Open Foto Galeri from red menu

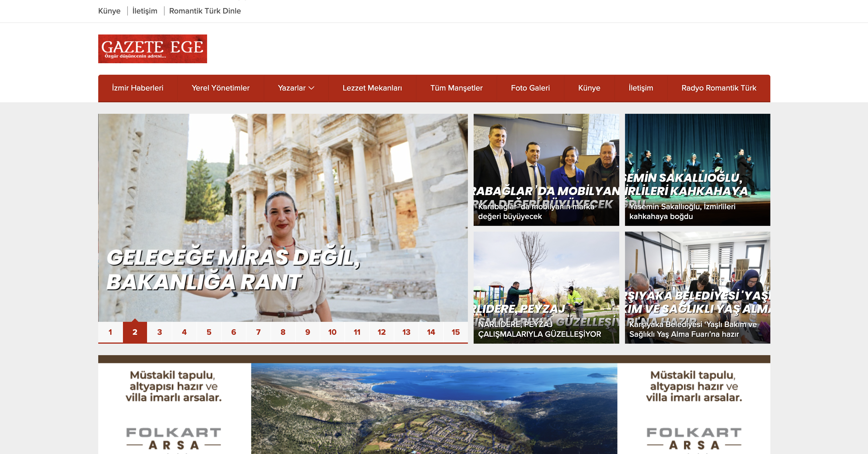tap(530, 88)
